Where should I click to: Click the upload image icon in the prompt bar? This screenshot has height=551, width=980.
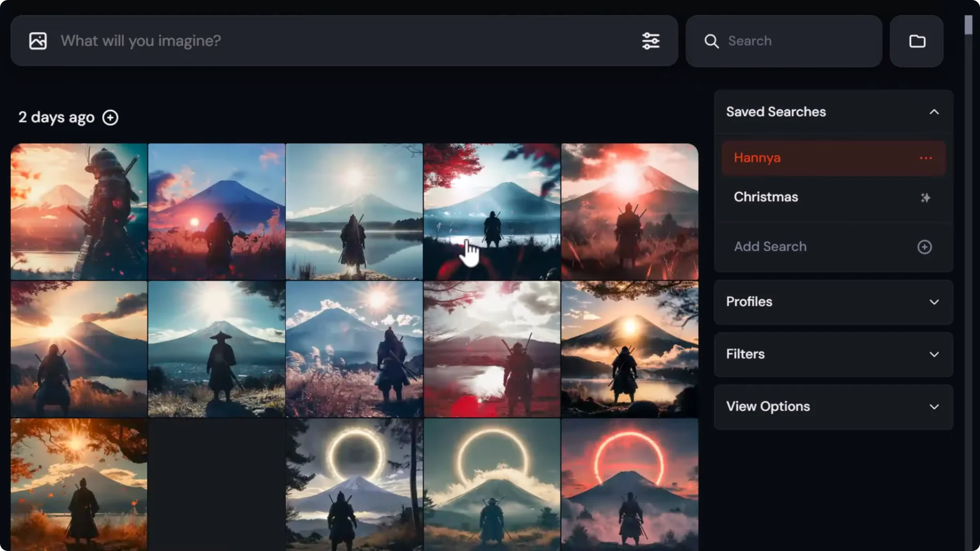point(38,40)
